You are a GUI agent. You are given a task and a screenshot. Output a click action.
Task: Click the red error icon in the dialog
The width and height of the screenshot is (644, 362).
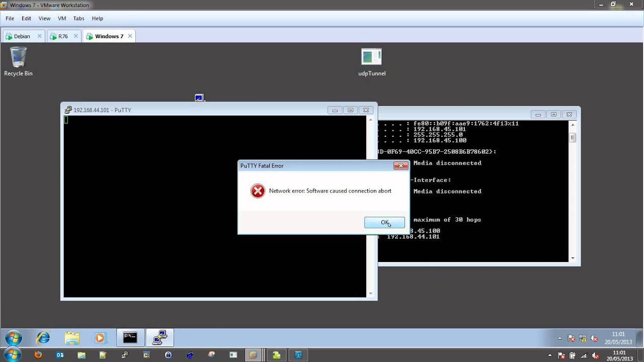pyautogui.click(x=258, y=191)
